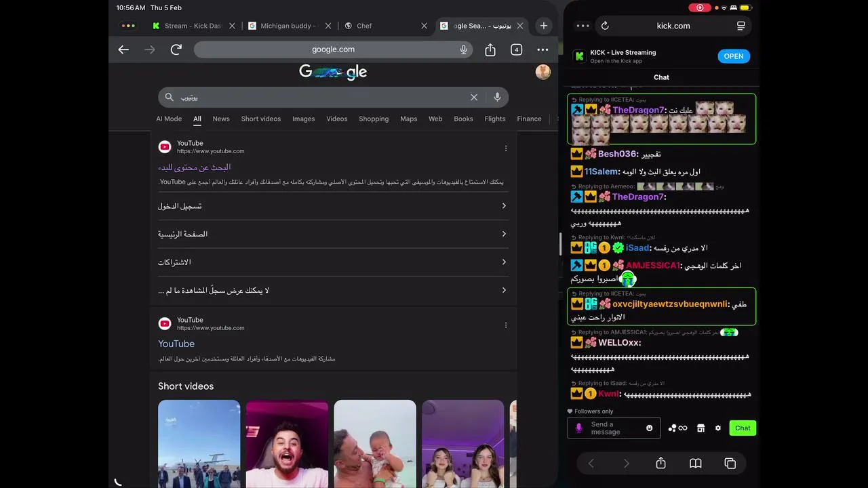This screenshot has width=868, height=488.
Task: Select Images search filter
Action: tap(303, 119)
